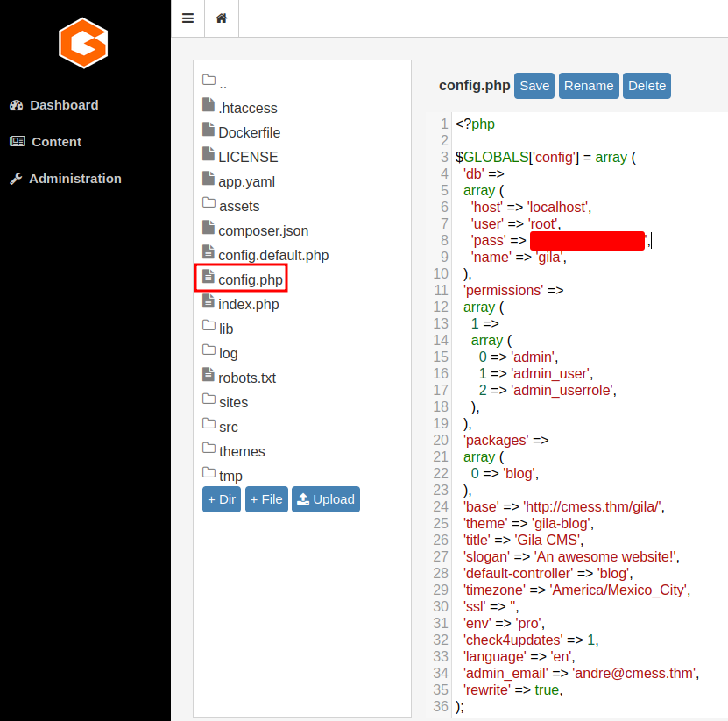Toggle the hamburger menu icon
Image resolution: width=728 pixels, height=721 pixels.
click(187, 18)
